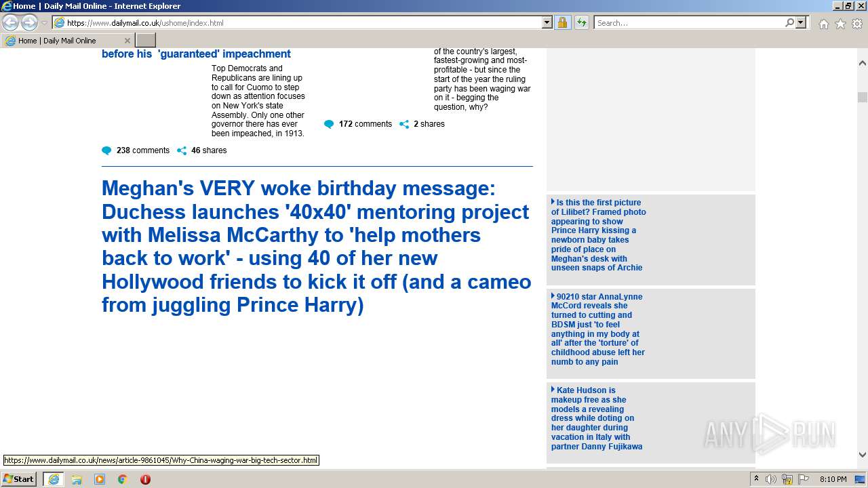This screenshot has width=868, height=488.
Task: Click the network tray icon
Action: pos(787,479)
